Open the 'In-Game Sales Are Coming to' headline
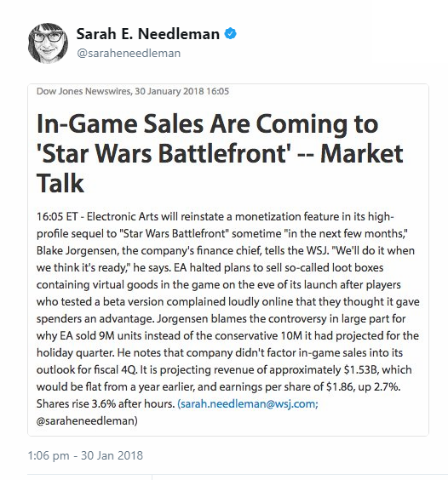The image size is (448, 480). point(208,123)
